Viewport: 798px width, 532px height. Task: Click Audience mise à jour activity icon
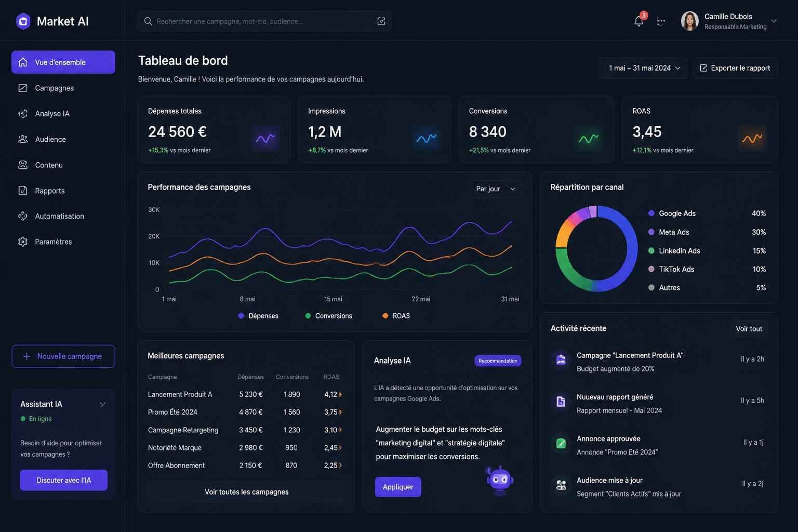(x=561, y=485)
